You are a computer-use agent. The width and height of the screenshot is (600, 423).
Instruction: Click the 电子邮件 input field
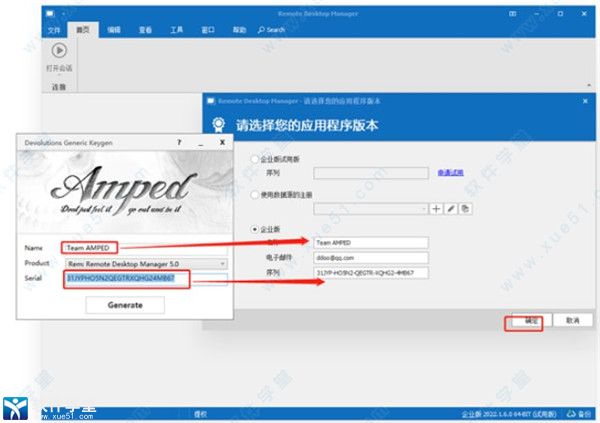370,257
